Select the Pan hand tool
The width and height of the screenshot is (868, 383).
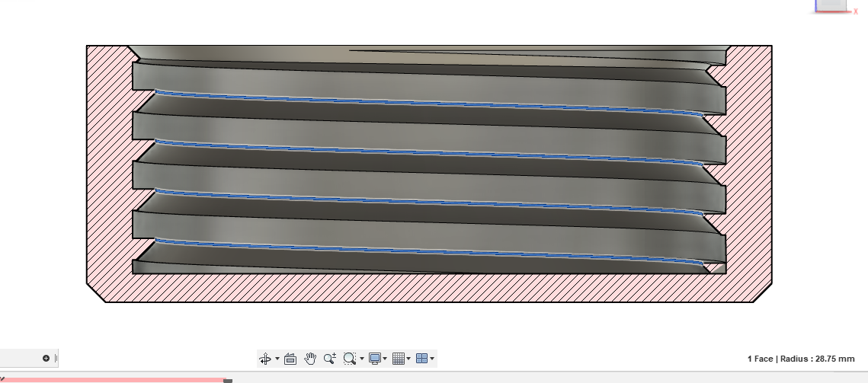(310, 359)
